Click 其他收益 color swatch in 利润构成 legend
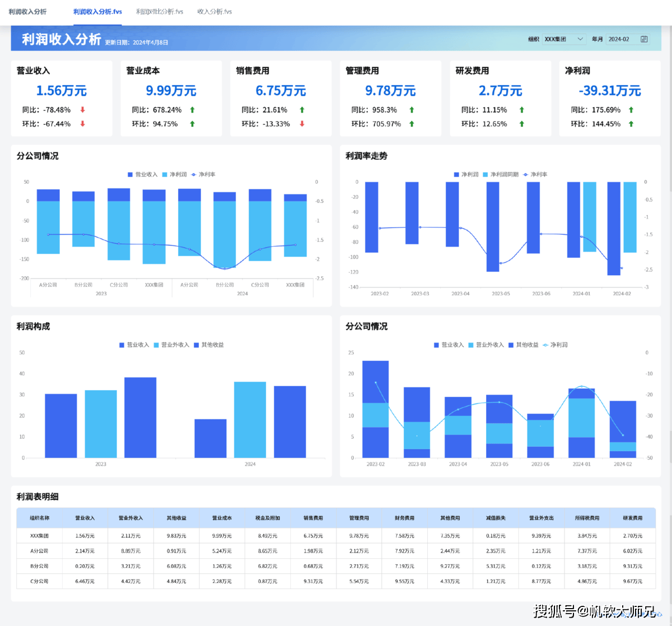Screen dimensions: 672x626 197,345
